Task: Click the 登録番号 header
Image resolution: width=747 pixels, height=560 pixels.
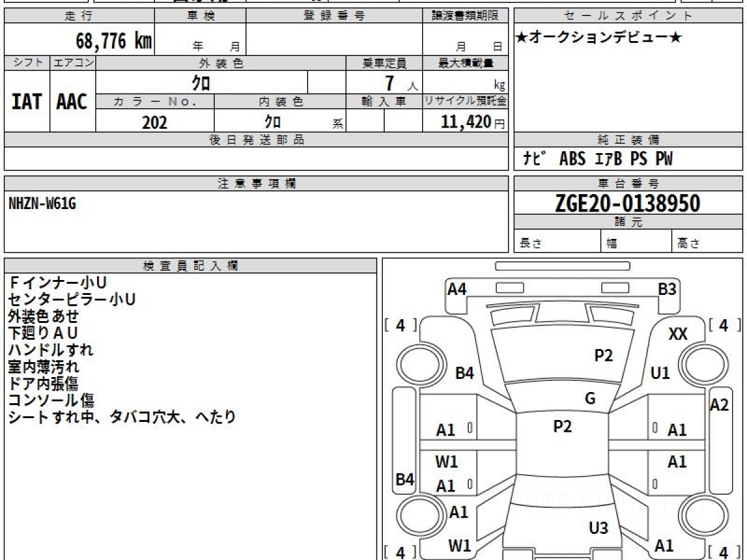Action: (334, 16)
